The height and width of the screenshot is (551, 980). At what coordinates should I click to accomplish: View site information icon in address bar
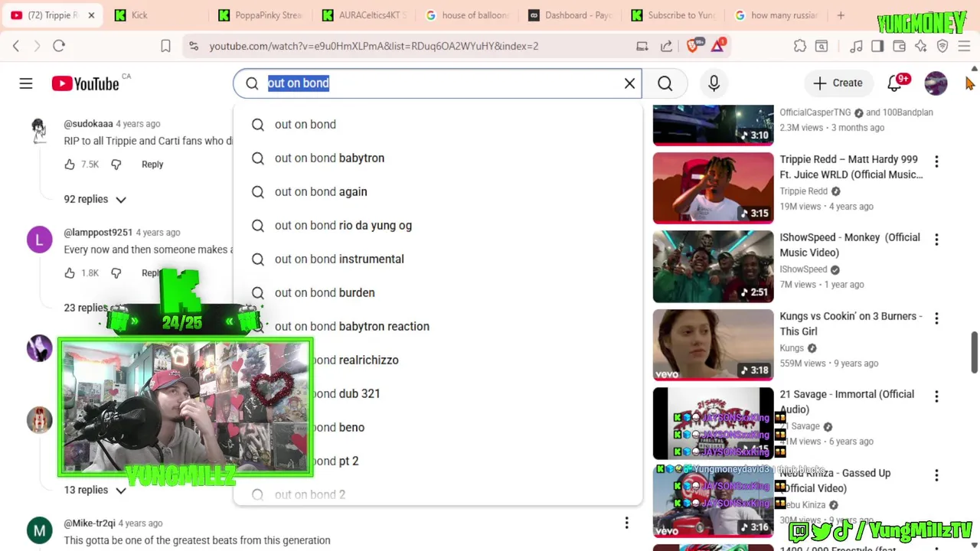(x=193, y=46)
